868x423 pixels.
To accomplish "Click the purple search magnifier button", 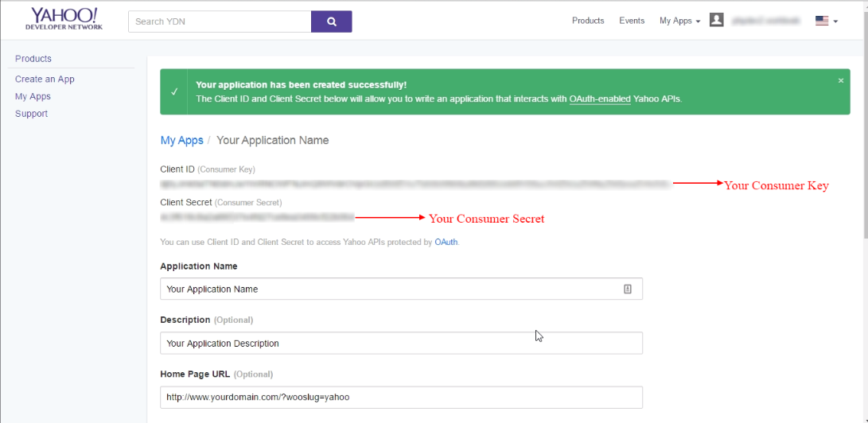I will point(331,21).
